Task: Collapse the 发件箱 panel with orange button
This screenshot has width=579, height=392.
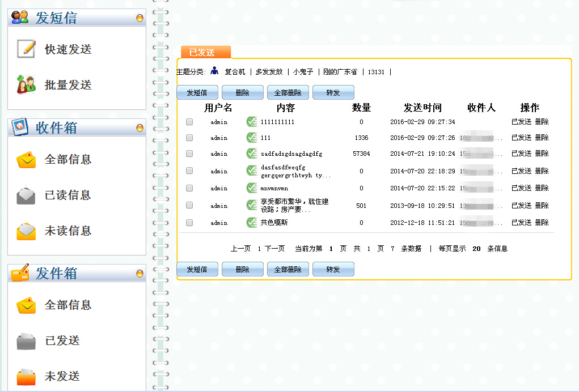Action: [140, 273]
